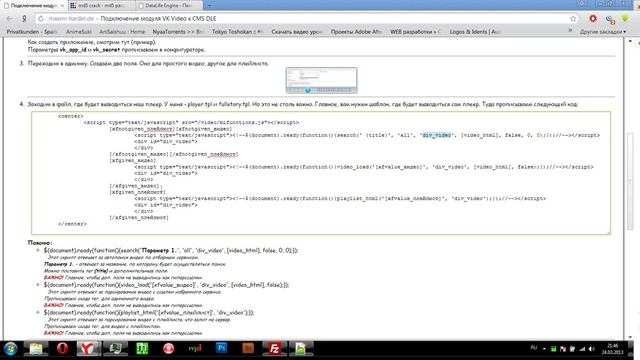
Task: Switch to the Yandex browser taskbar icon
Action: (x=89, y=349)
